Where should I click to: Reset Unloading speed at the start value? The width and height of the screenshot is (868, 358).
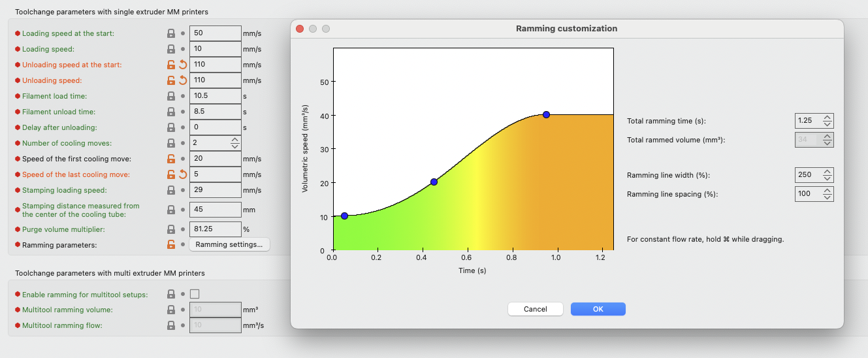(183, 65)
